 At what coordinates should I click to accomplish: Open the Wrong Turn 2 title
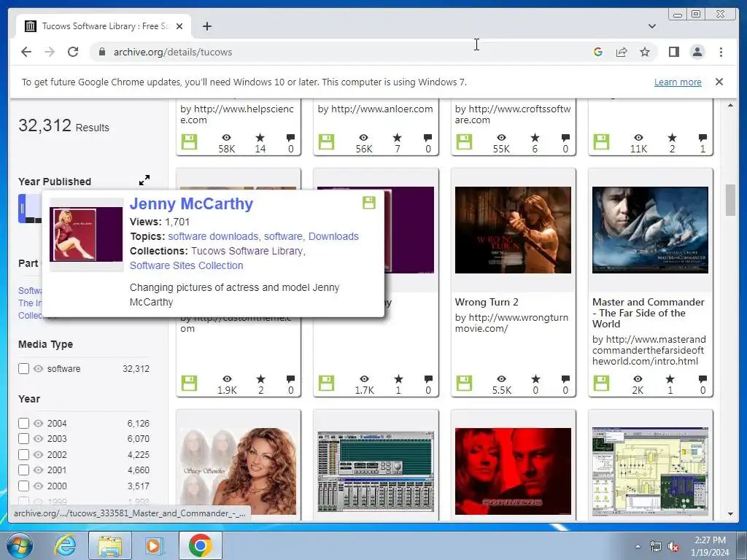coord(487,303)
